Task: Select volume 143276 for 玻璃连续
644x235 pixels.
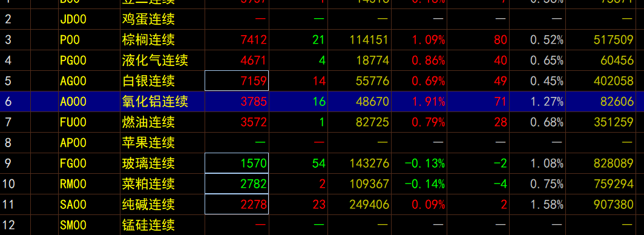Action: point(369,163)
